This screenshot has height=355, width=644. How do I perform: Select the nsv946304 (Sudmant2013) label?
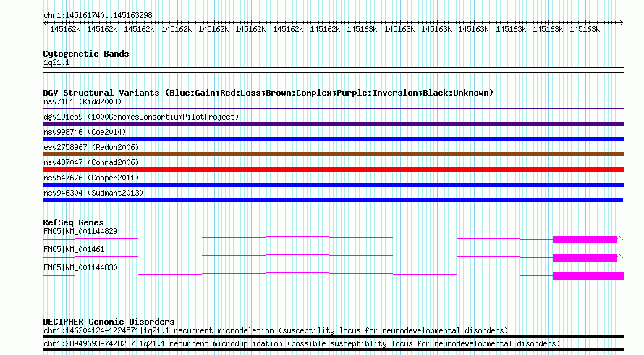pos(93,193)
